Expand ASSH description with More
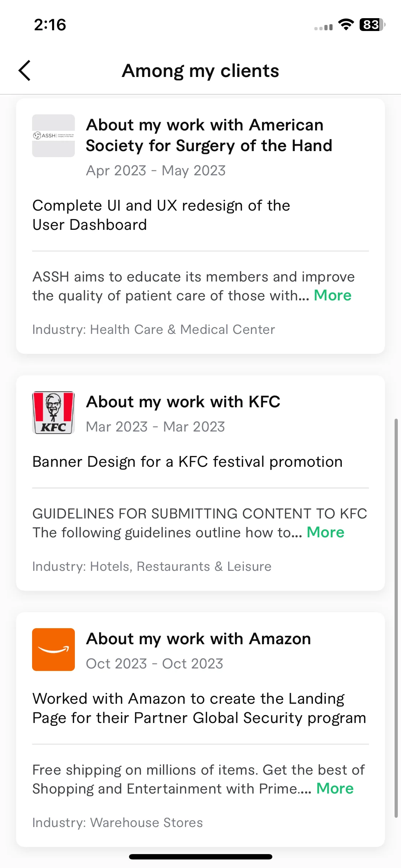The height and width of the screenshot is (868, 401). tap(333, 295)
